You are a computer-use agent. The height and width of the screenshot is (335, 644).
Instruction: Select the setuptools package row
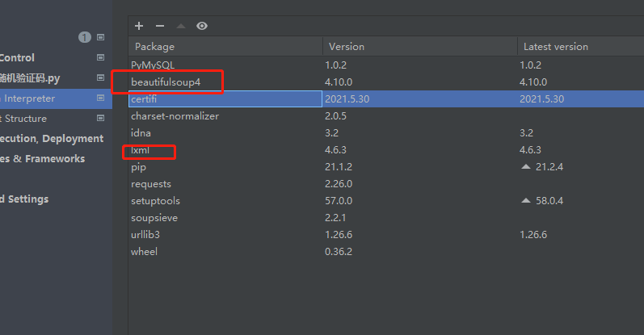point(386,201)
